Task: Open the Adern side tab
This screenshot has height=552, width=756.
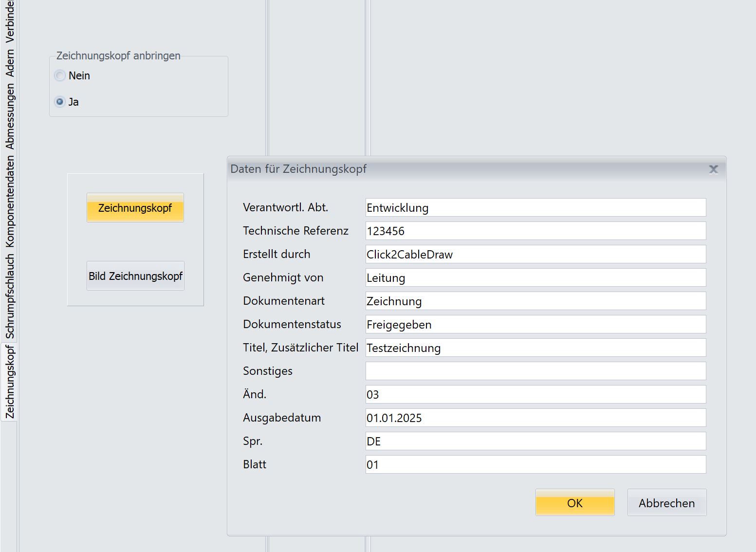Action: click(10, 63)
